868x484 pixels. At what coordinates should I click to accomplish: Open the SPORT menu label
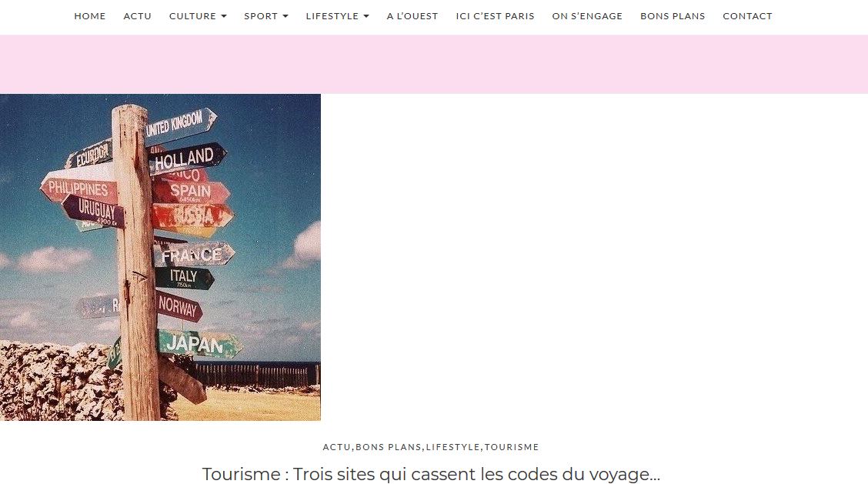261,16
